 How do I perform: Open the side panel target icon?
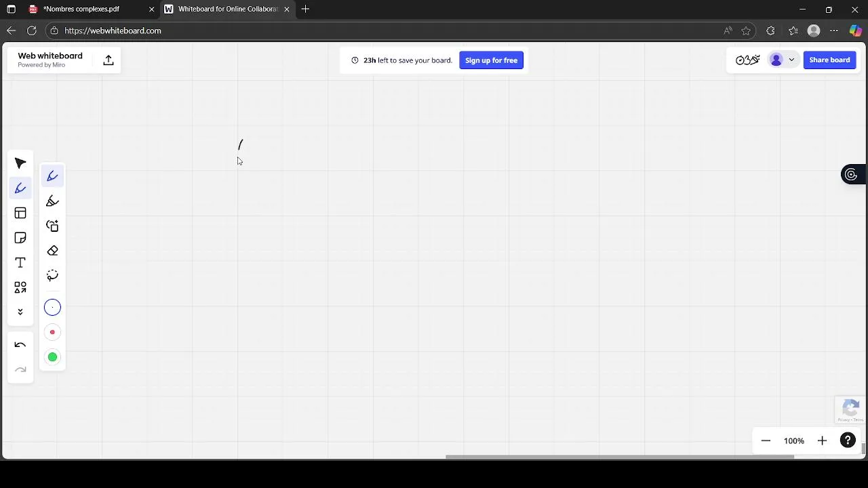click(851, 175)
